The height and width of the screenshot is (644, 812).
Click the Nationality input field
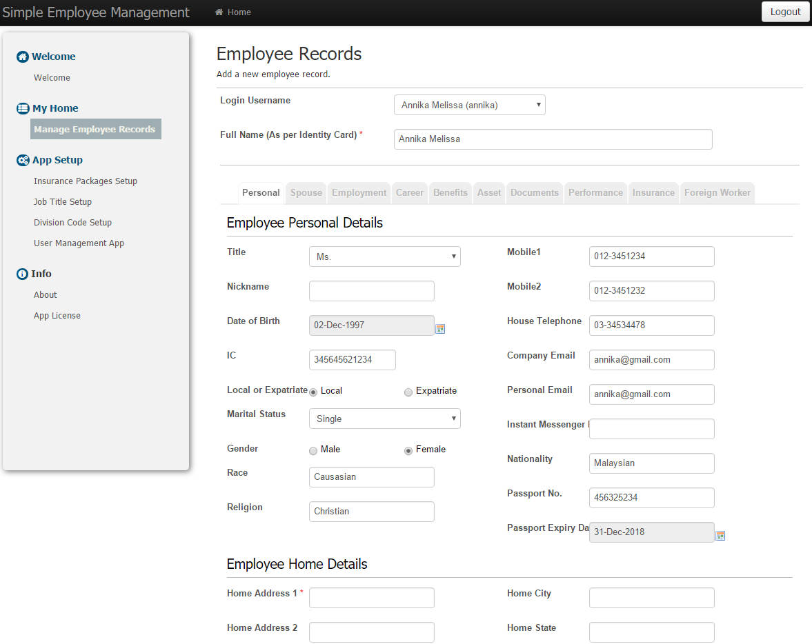pos(651,463)
